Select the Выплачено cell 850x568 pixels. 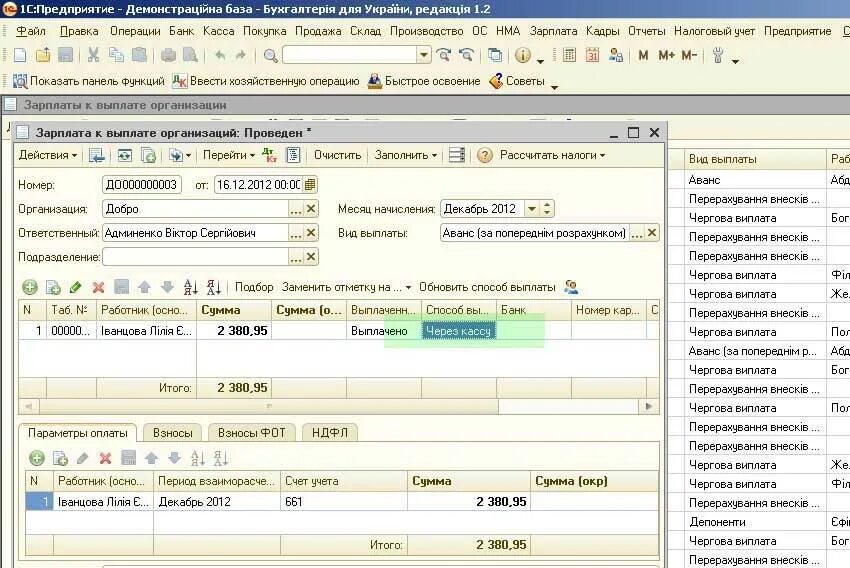(x=384, y=331)
